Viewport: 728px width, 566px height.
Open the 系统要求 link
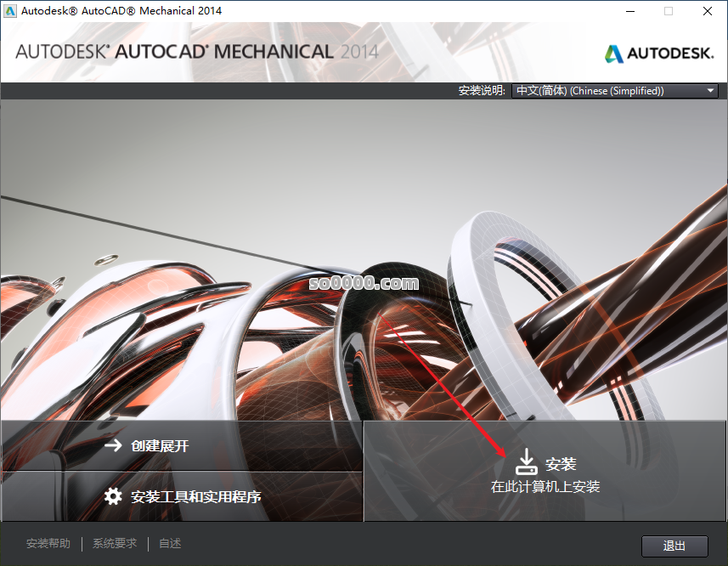[x=115, y=544]
